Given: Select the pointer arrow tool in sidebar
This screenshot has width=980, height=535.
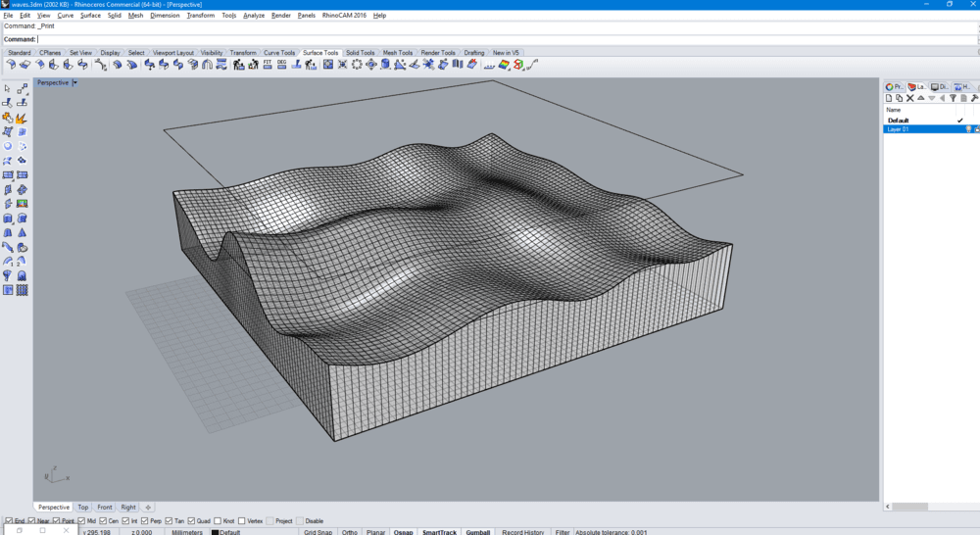Looking at the screenshot, I should pyautogui.click(x=8, y=89).
